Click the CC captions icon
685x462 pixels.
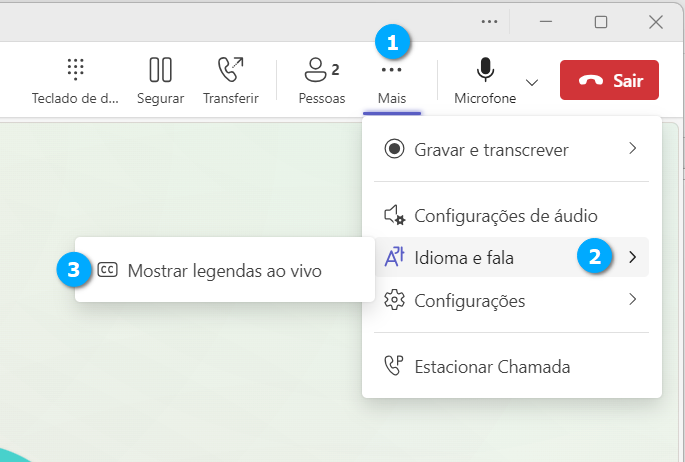(x=107, y=270)
